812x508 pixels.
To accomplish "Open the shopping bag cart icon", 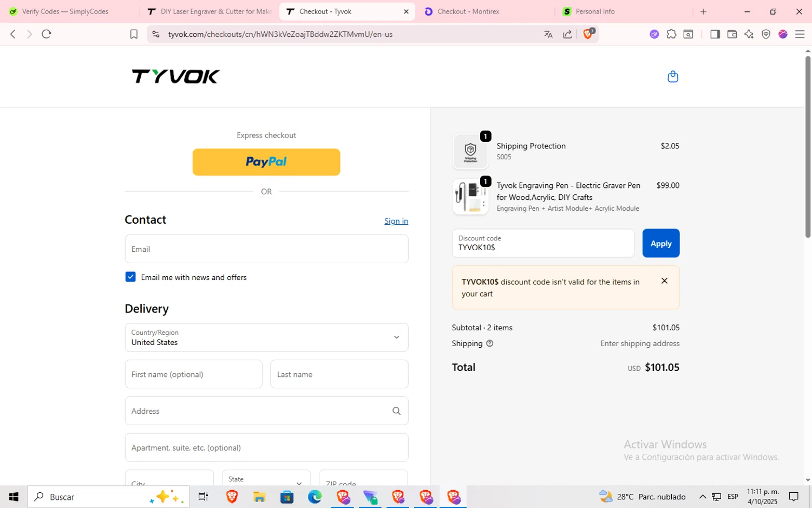I will click(x=673, y=76).
